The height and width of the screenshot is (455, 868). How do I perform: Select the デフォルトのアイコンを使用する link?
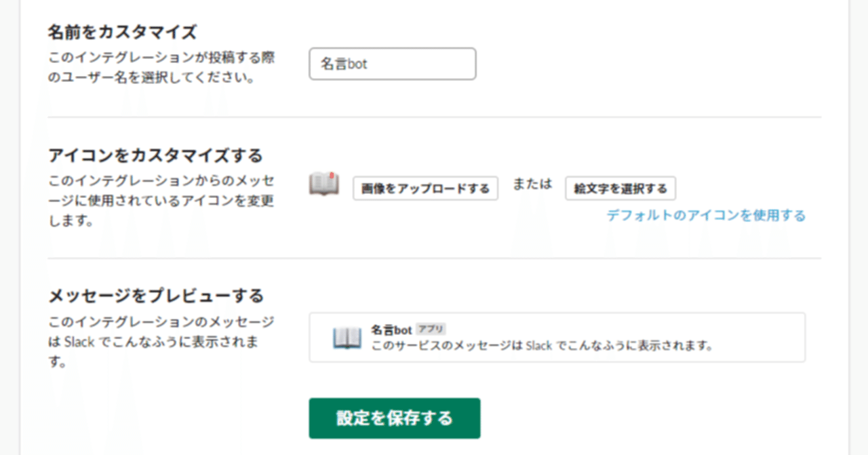[x=705, y=216]
